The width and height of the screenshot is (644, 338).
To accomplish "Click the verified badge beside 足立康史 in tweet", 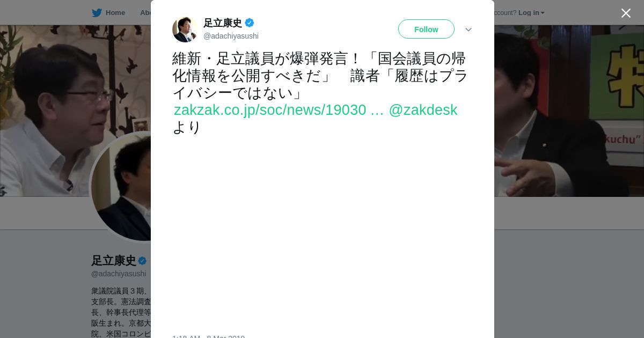I will coord(250,23).
